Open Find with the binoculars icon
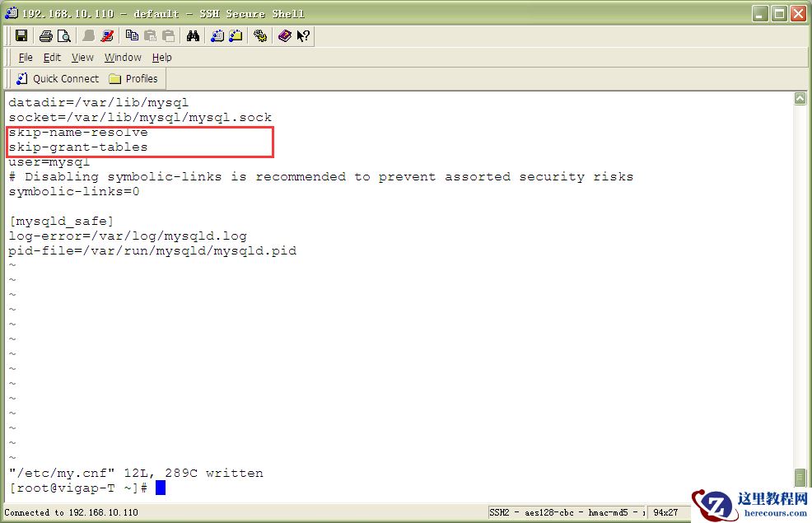This screenshot has height=523, width=812. pos(194,35)
